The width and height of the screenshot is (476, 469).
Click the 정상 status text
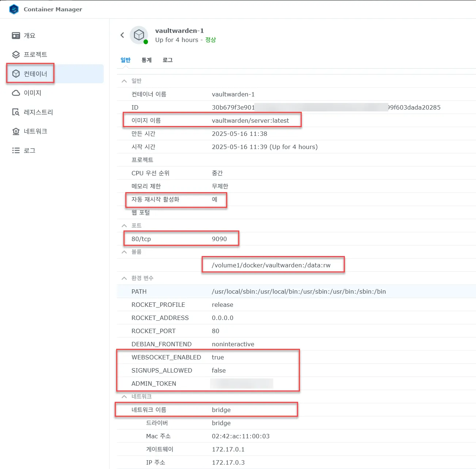[x=210, y=40]
